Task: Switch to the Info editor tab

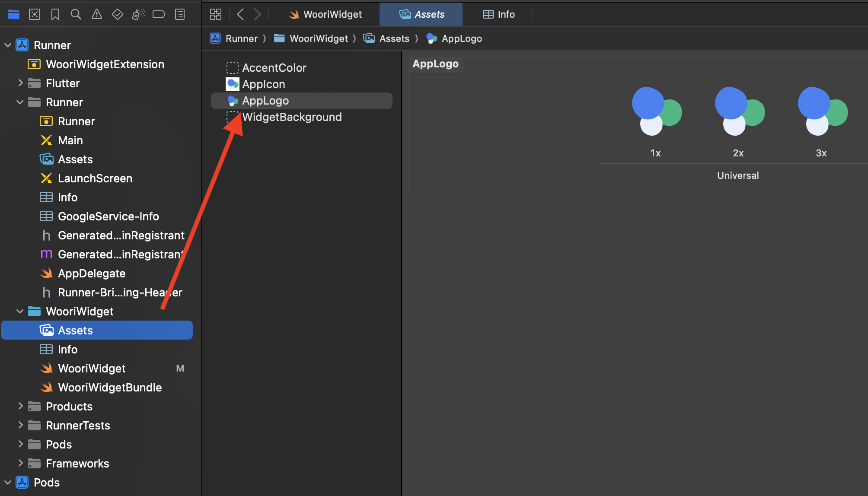Action: [x=498, y=14]
